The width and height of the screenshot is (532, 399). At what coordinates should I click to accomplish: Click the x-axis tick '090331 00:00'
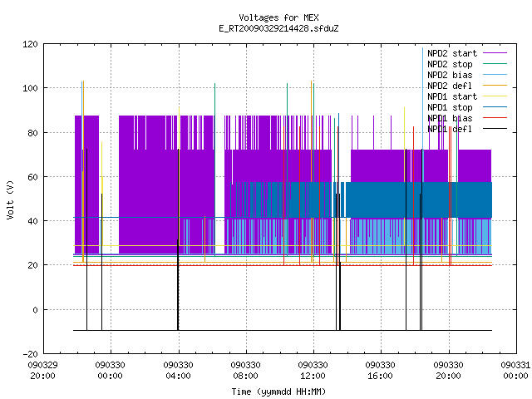[x=515, y=371]
